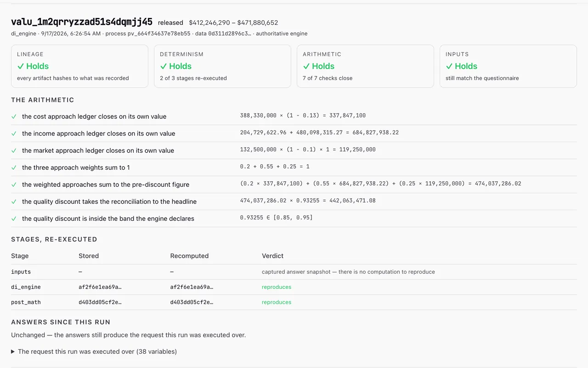Click the 'reproduces' verdict in the di_engine row
The image size is (588, 368).
[277, 287]
